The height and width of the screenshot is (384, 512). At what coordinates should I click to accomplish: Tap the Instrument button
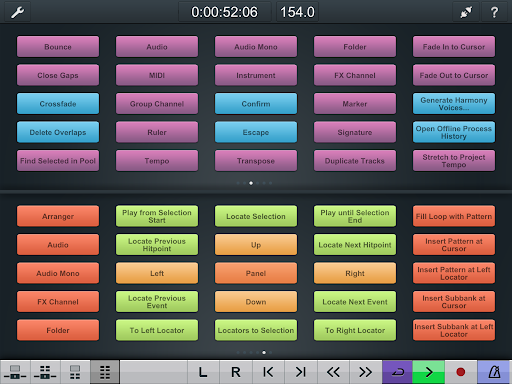256,75
